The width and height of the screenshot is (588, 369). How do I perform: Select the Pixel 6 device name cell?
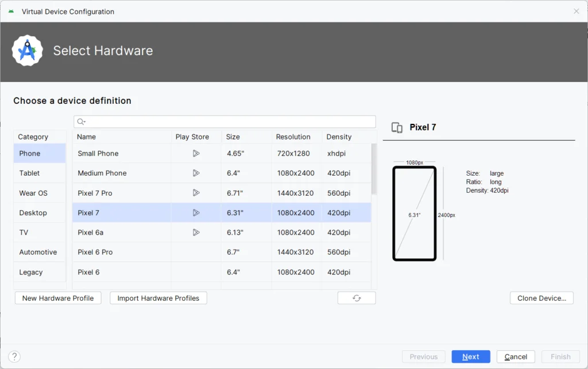click(122, 272)
